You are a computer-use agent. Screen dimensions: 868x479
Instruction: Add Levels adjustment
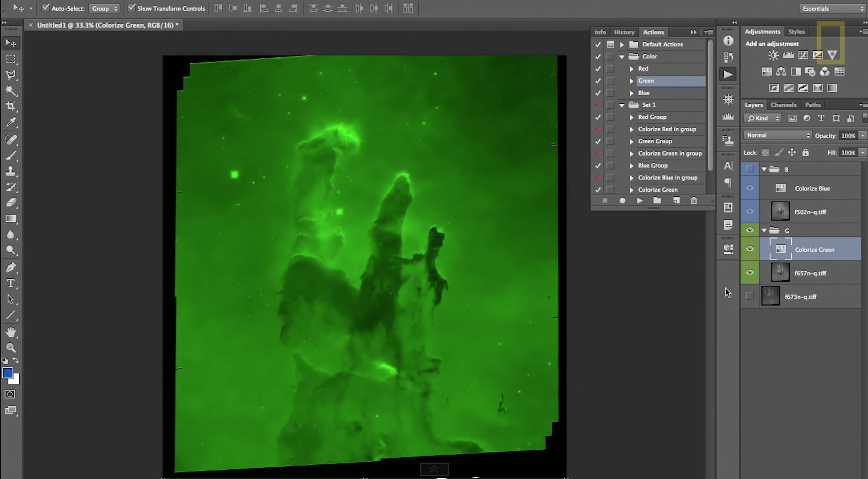click(788, 55)
